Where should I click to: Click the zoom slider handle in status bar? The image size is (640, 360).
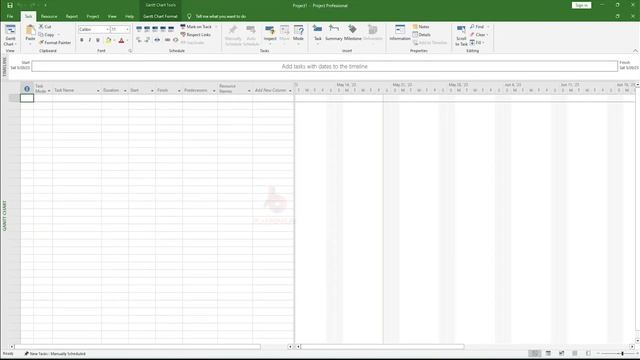622,353
